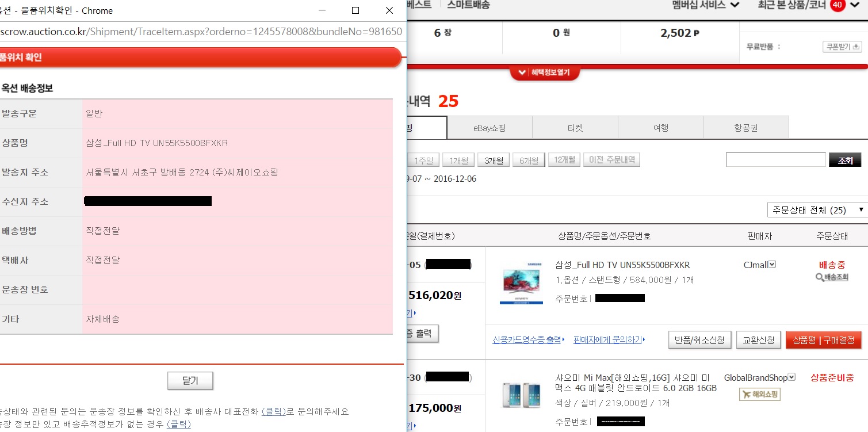Switch to the eBay쇼핑 tab
The width and height of the screenshot is (868, 432).
[489, 128]
